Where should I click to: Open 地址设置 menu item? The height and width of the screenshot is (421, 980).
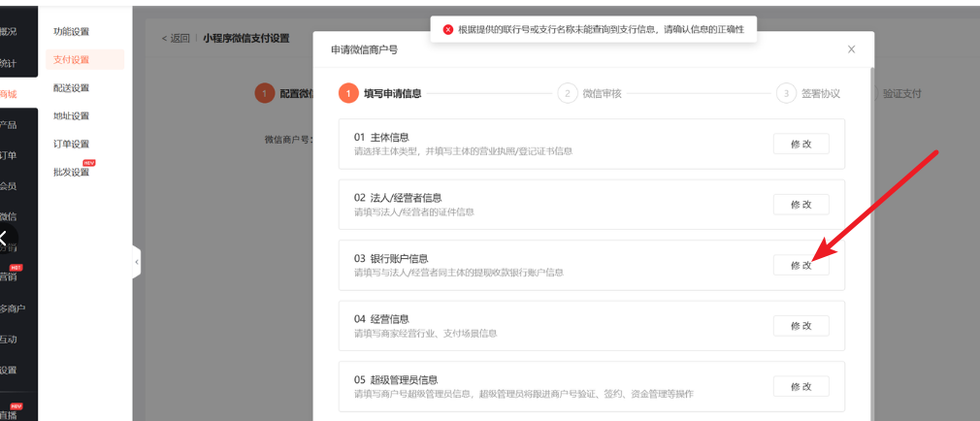71,115
